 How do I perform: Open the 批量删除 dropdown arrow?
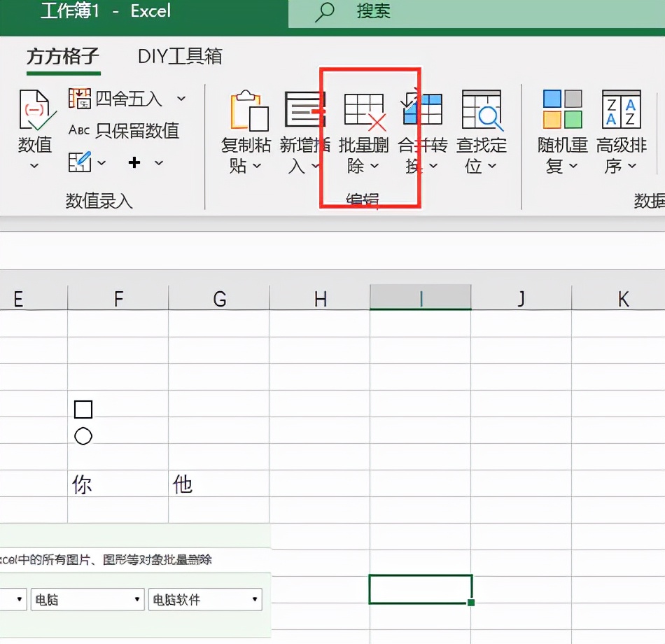pyautogui.click(x=376, y=167)
